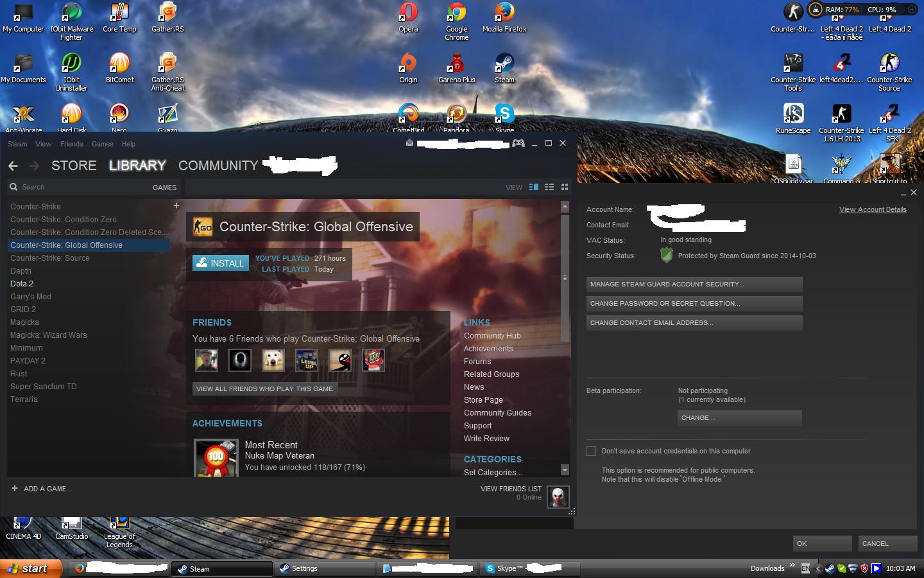Launch CamStudio from the desktop
This screenshot has width=924, height=578.
71,529
